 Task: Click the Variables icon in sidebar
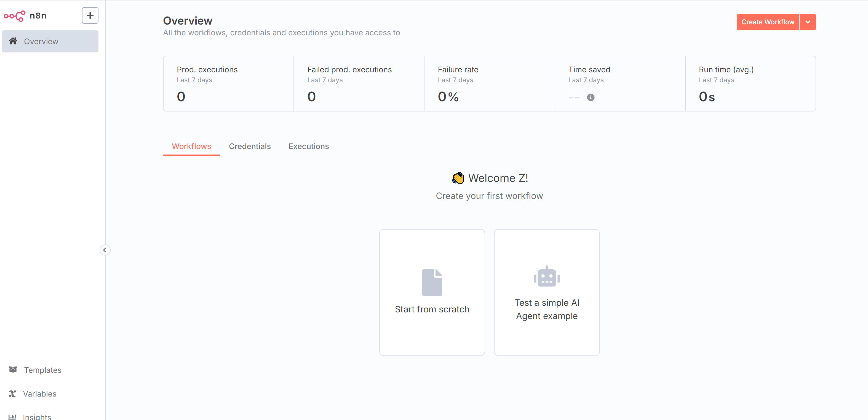pyautogui.click(x=12, y=394)
